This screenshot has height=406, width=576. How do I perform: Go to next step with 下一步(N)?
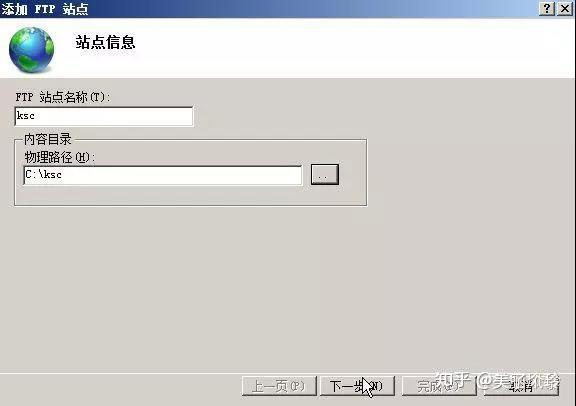coord(357,386)
